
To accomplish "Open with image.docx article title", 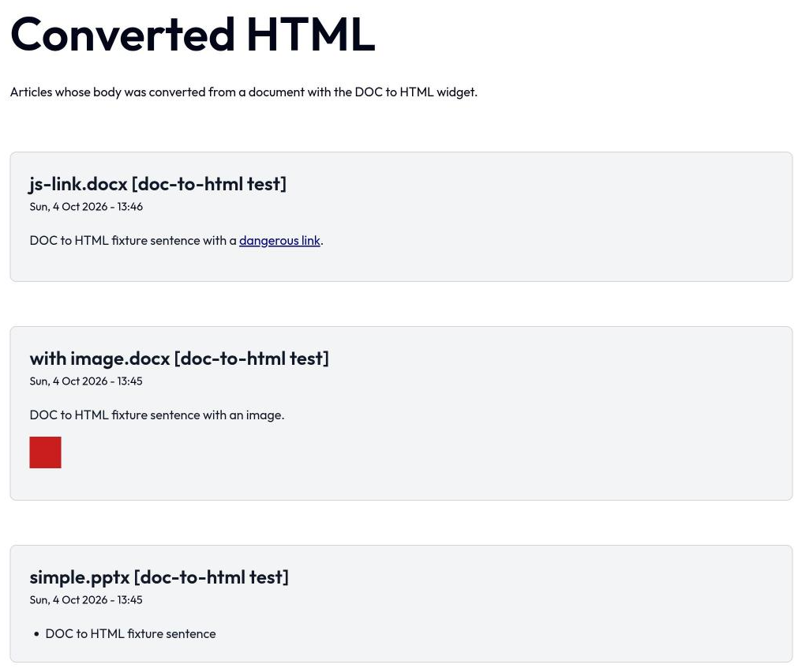I will coord(179,359).
